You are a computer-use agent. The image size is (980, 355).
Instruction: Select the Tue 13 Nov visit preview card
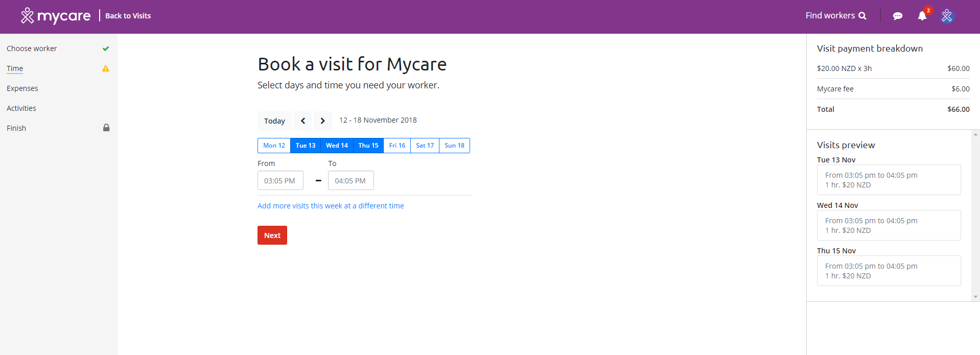pyautogui.click(x=889, y=180)
